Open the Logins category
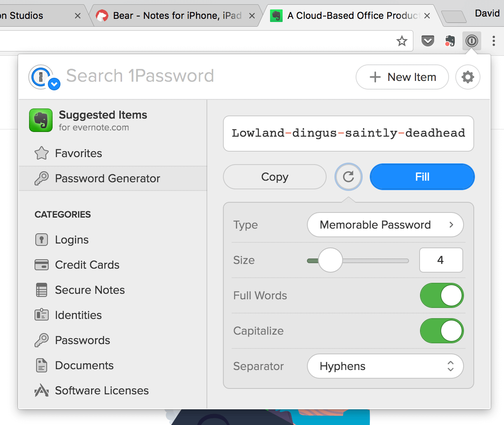Viewport: 504px width, 425px height. 71,240
